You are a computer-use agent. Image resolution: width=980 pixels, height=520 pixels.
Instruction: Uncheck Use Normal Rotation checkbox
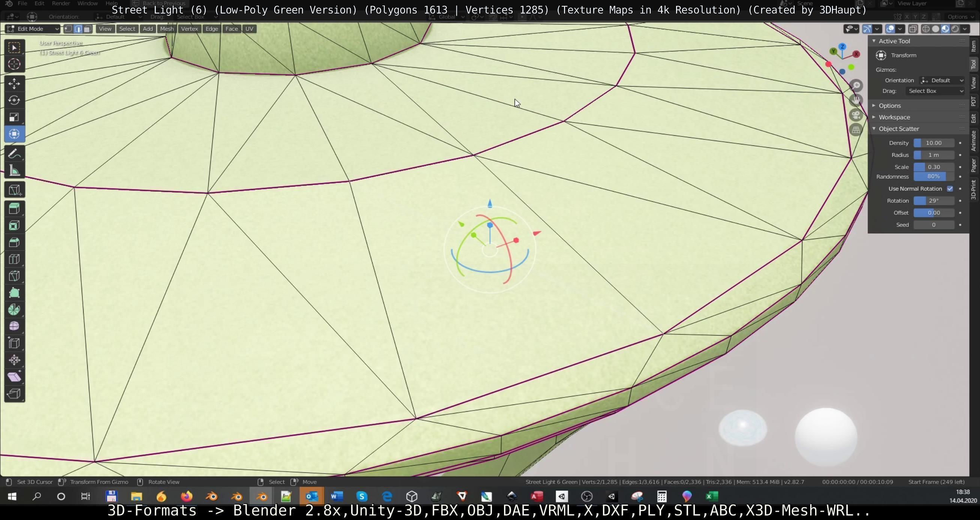tap(950, 189)
